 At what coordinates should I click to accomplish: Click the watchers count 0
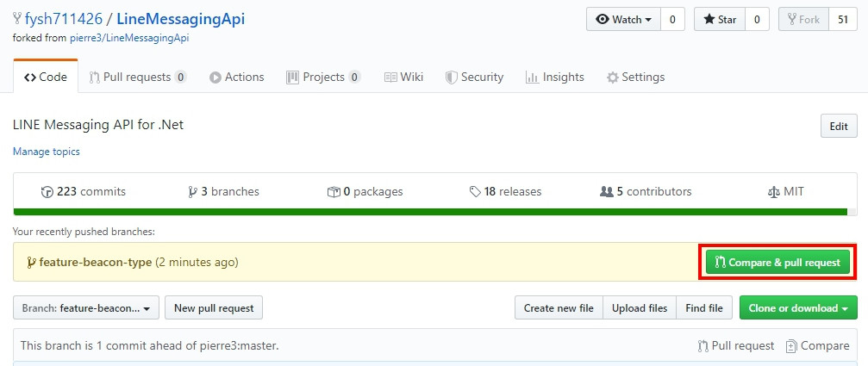pos(672,19)
